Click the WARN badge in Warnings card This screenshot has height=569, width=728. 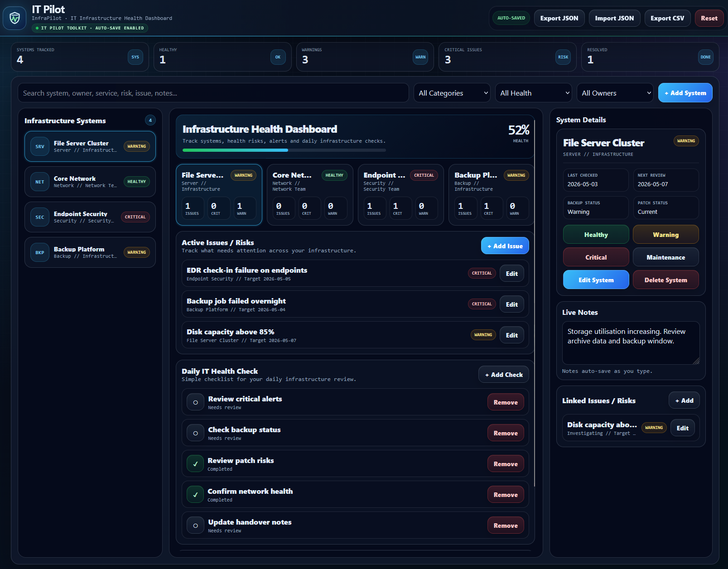pyautogui.click(x=420, y=57)
